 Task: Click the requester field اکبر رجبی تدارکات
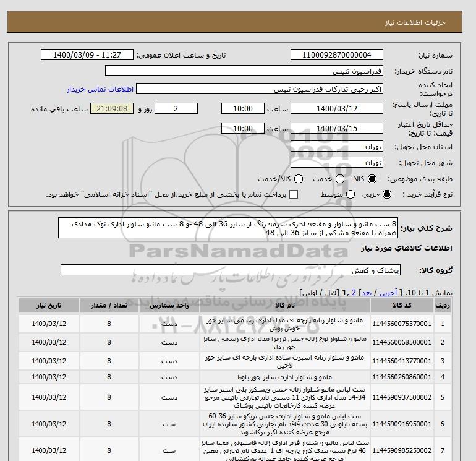(260, 88)
